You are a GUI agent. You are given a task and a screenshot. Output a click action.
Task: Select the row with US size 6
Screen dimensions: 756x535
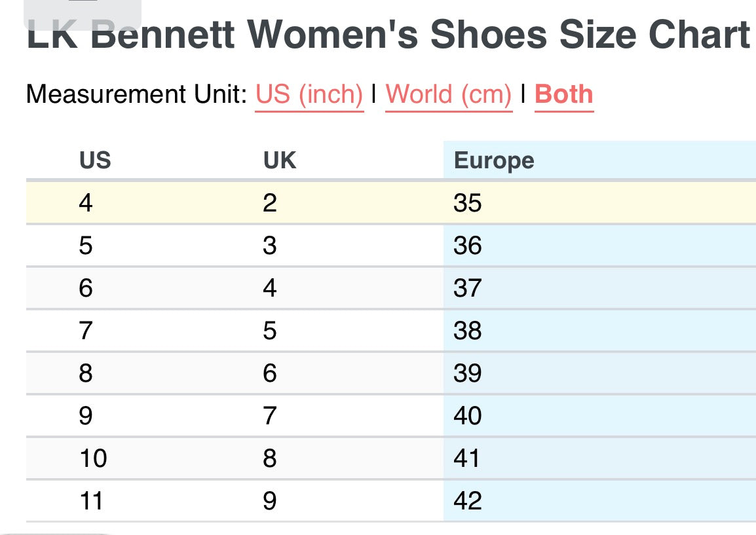click(391, 287)
